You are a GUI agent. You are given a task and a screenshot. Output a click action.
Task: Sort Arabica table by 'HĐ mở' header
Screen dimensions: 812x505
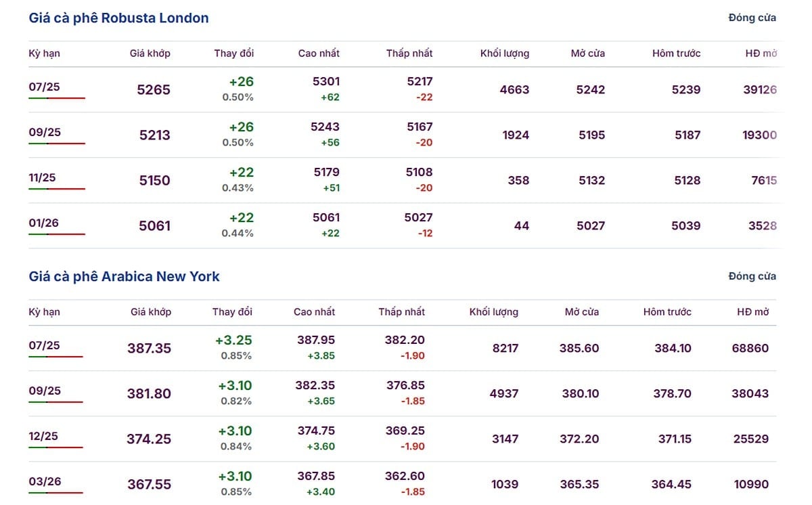click(753, 312)
